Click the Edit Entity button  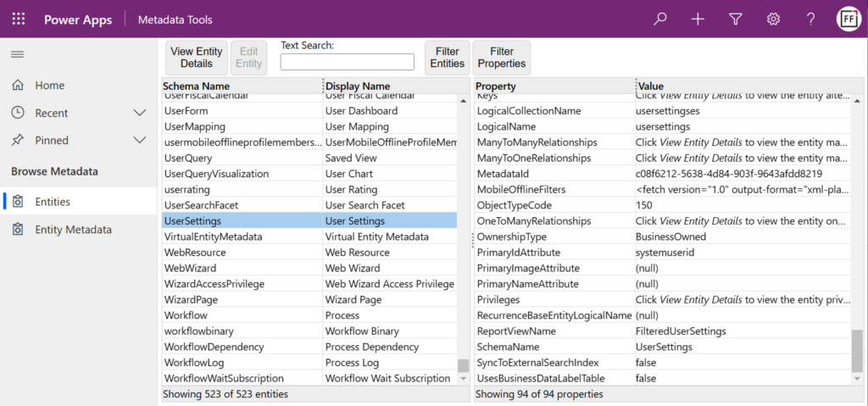click(248, 58)
